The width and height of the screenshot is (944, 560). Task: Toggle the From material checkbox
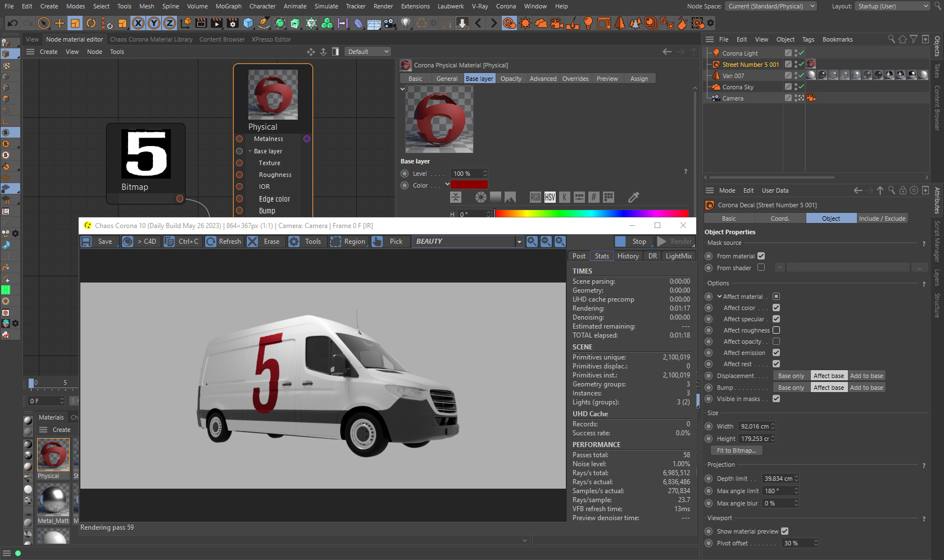coord(761,256)
